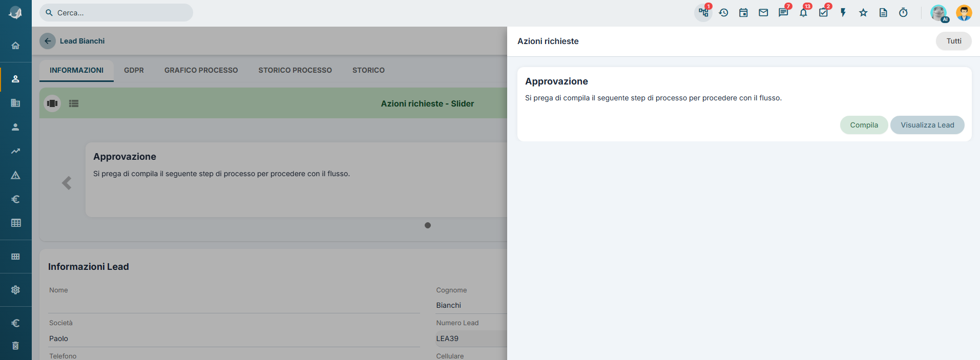Click the Tutti button
This screenshot has width=980, height=360.
pyautogui.click(x=953, y=41)
